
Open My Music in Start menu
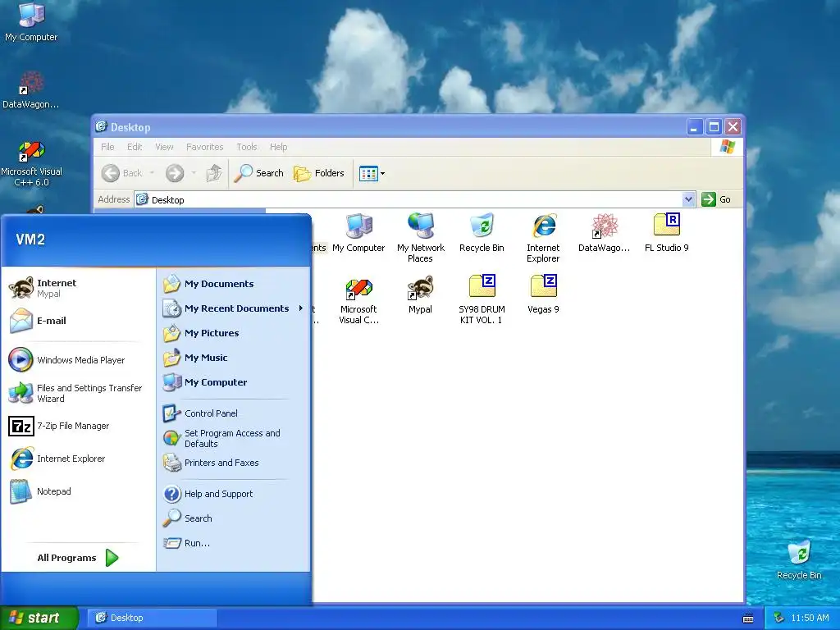[x=234, y=358]
